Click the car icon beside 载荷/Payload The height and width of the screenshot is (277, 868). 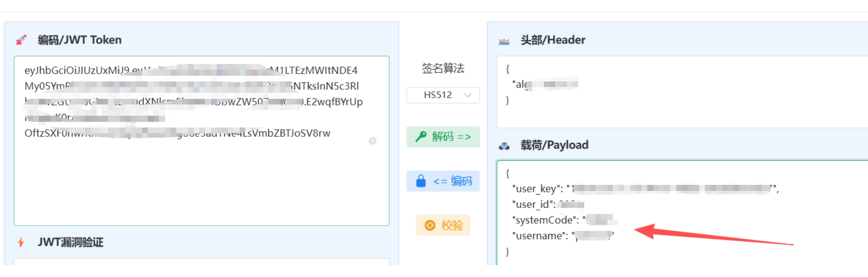[504, 145]
